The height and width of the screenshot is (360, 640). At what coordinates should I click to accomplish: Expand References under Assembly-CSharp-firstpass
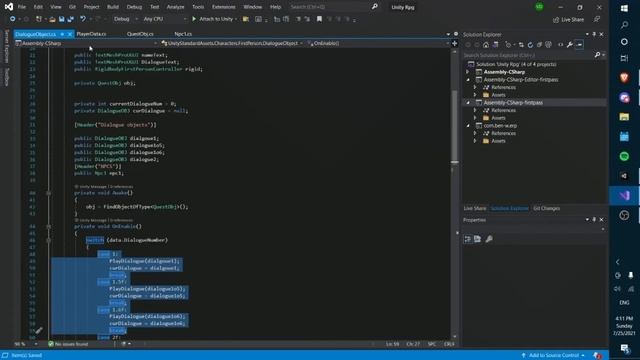(475, 110)
